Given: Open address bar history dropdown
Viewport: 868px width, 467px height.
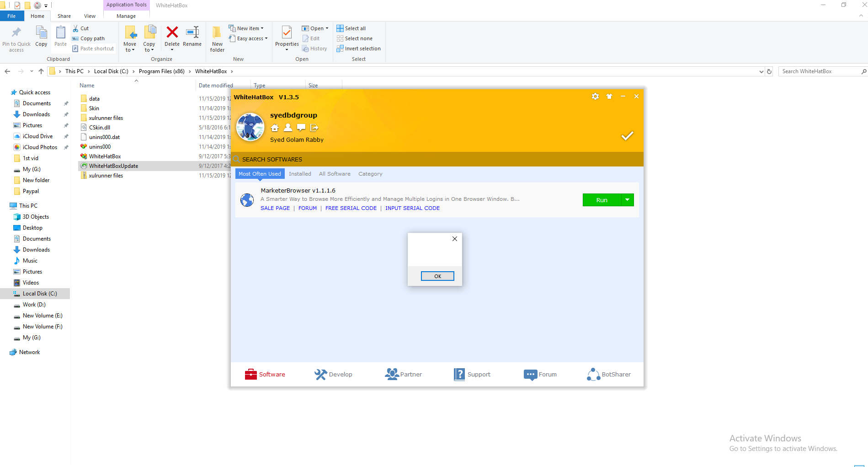Looking at the screenshot, I should click(761, 71).
